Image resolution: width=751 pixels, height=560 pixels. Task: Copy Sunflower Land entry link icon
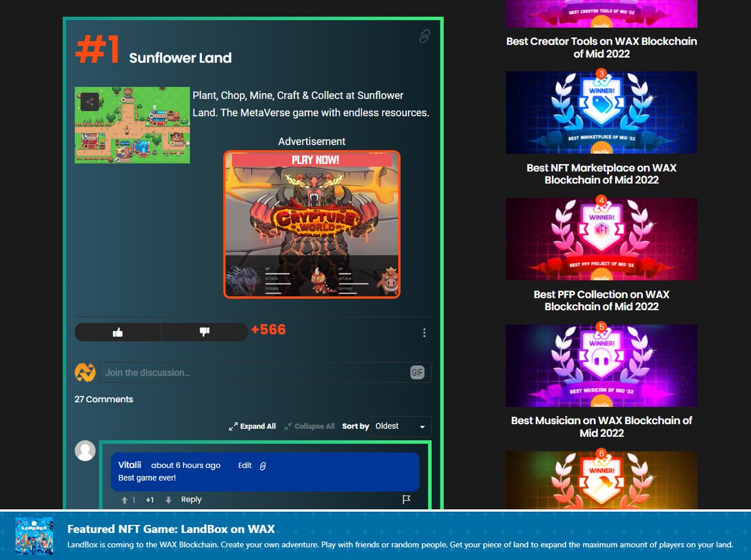tap(424, 37)
